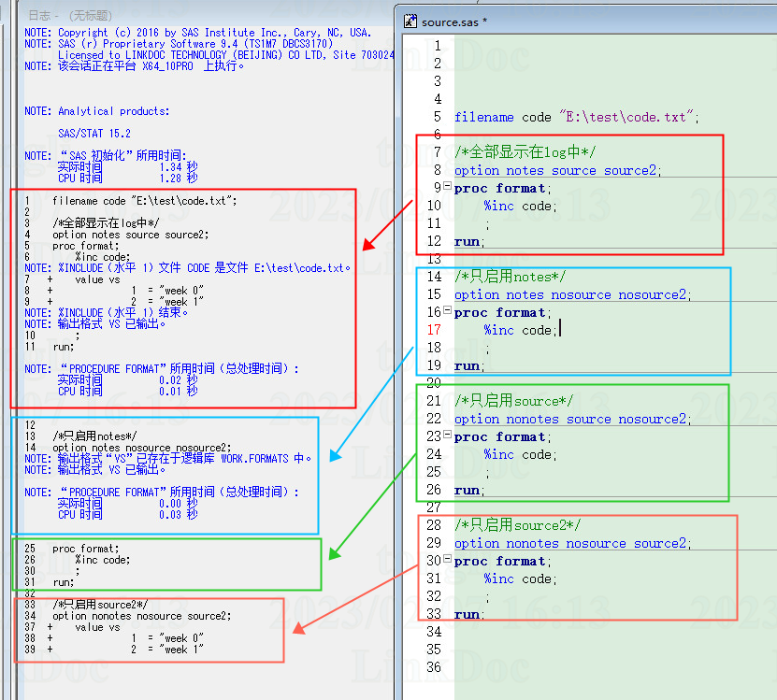777x700 pixels.
Task: Click the /*只启用source2*/ comment on editor line 28
Action: tap(518, 525)
